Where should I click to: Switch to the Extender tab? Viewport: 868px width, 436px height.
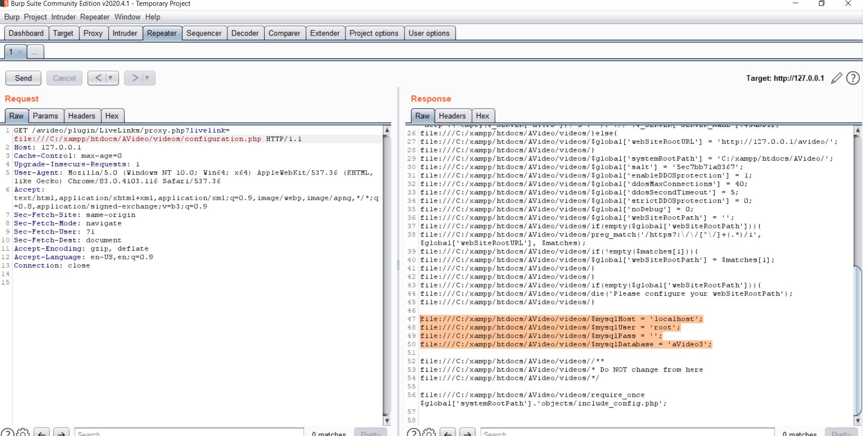(325, 33)
